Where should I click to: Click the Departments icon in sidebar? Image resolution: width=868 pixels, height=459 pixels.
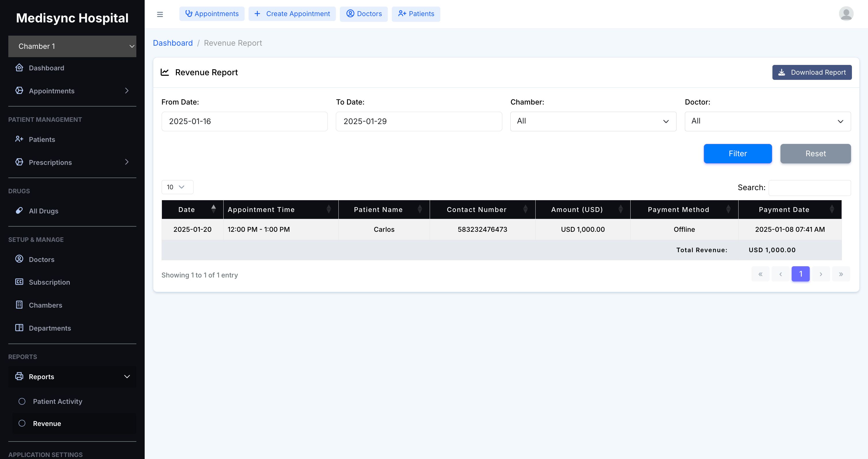click(19, 328)
